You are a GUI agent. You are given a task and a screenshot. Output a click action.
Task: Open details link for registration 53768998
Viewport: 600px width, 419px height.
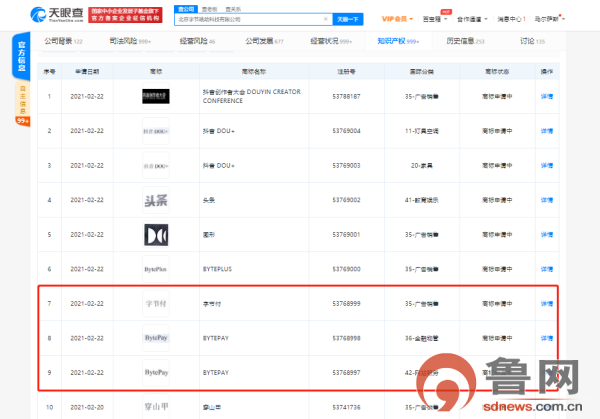[x=547, y=338]
